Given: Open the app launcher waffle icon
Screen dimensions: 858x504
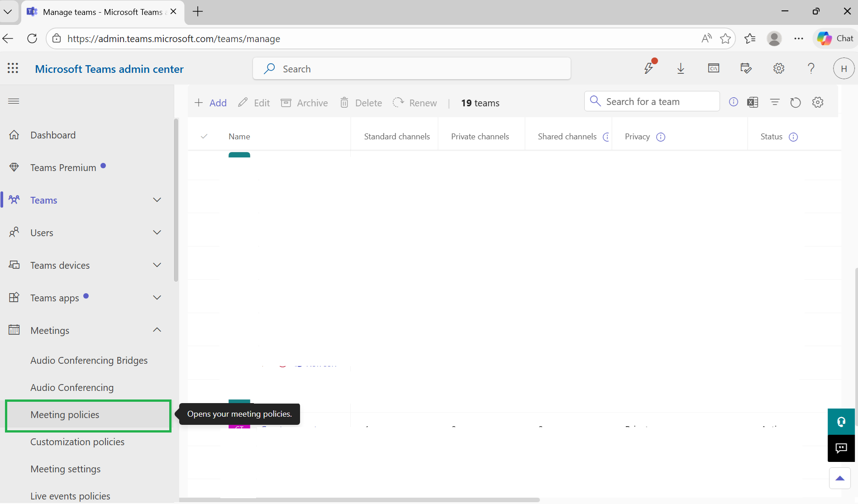Looking at the screenshot, I should point(13,68).
